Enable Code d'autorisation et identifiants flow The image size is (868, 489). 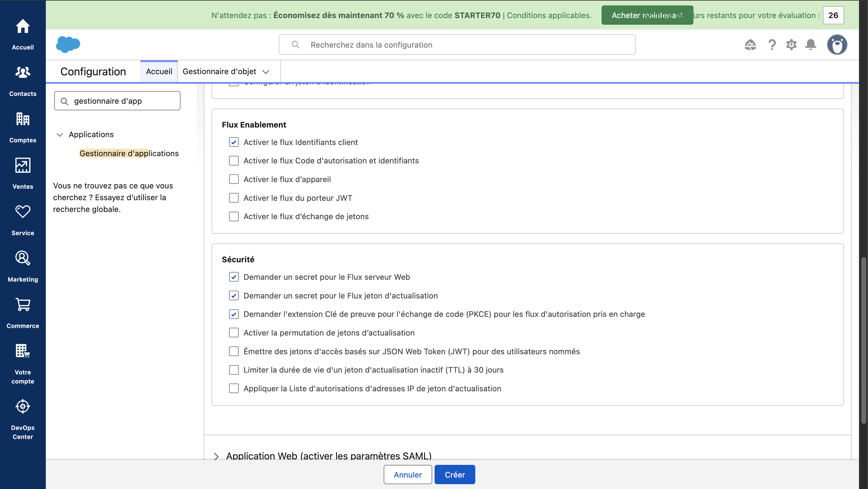point(234,161)
